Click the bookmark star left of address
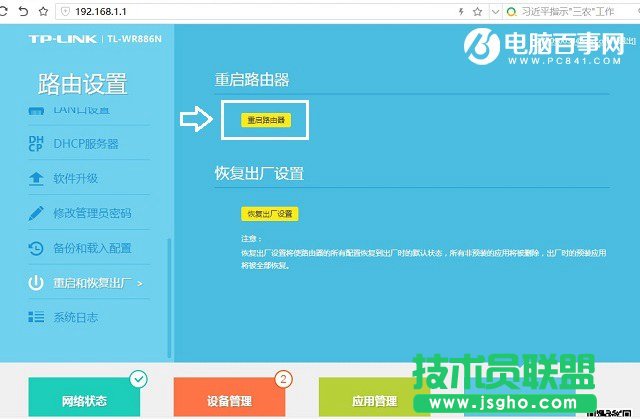This screenshot has height=419, width=640. (x=43, y=11)
